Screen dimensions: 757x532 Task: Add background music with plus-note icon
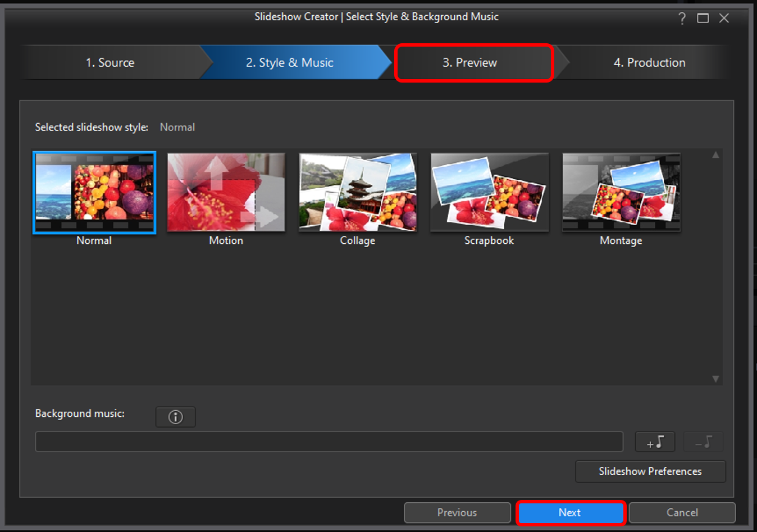[654, 442]
